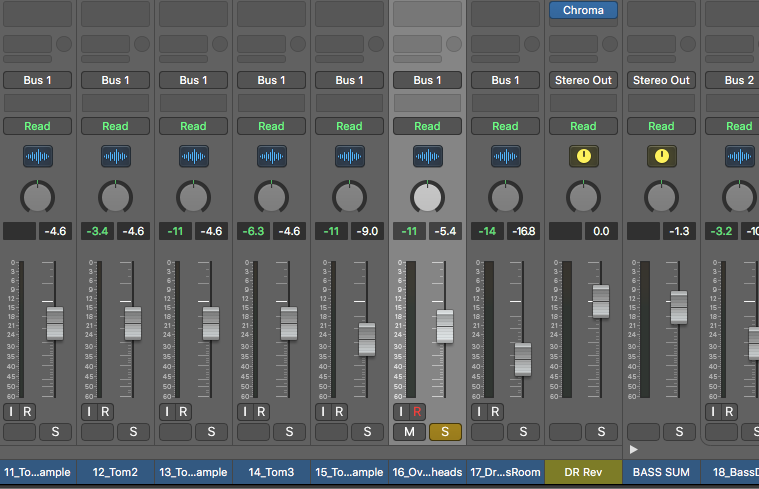
Task: Select the BASS SUM channel name label
Action: (661, 472)
